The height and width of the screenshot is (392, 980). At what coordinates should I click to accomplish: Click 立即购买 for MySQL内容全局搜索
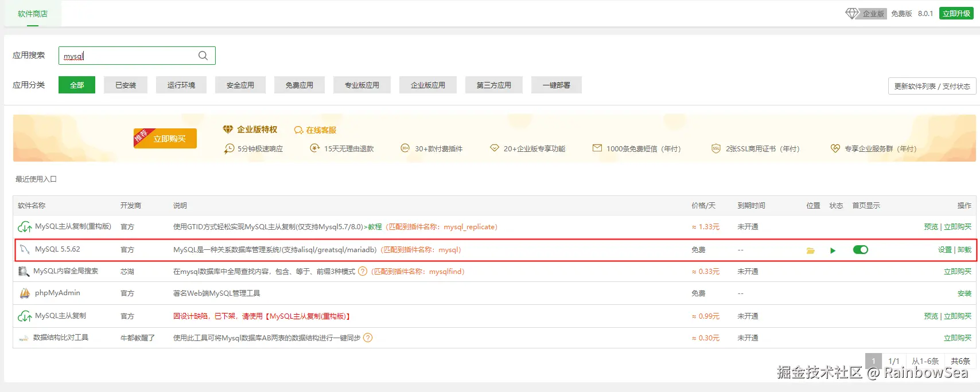tap(958, 272)
